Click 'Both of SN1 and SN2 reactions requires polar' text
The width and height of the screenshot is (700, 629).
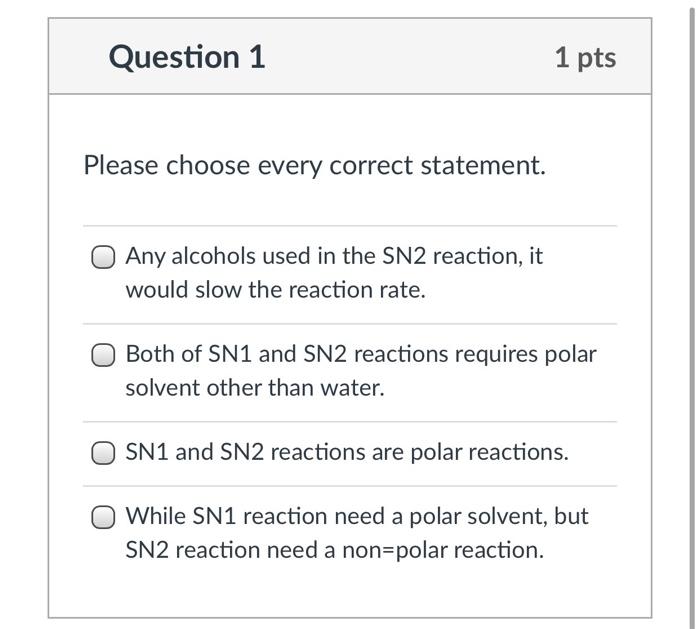click(360, 354)
